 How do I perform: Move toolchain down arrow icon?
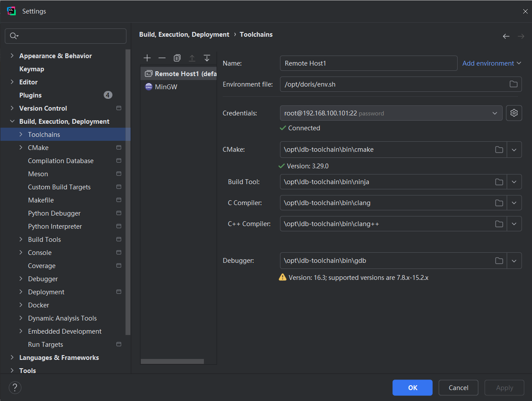tap(207, 58)
